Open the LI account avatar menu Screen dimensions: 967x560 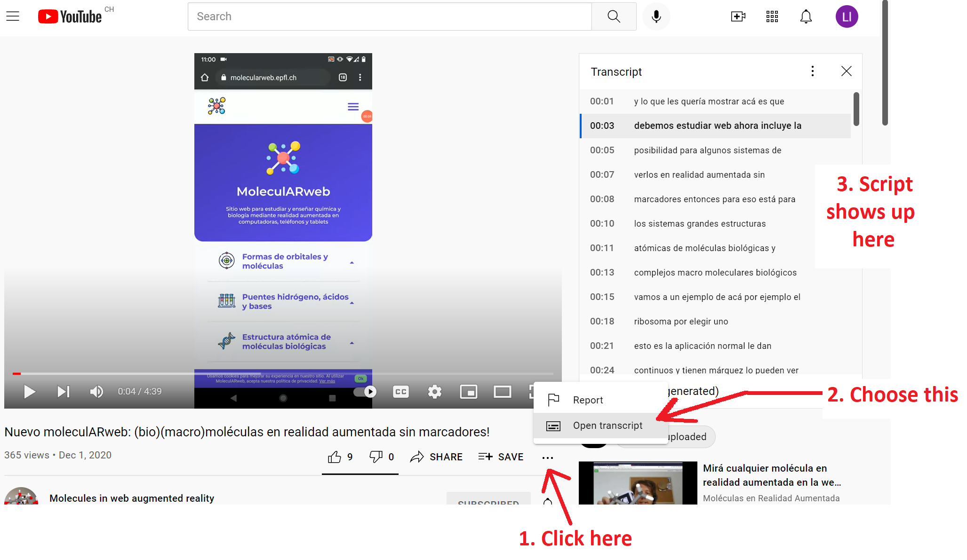coord(847,16)
